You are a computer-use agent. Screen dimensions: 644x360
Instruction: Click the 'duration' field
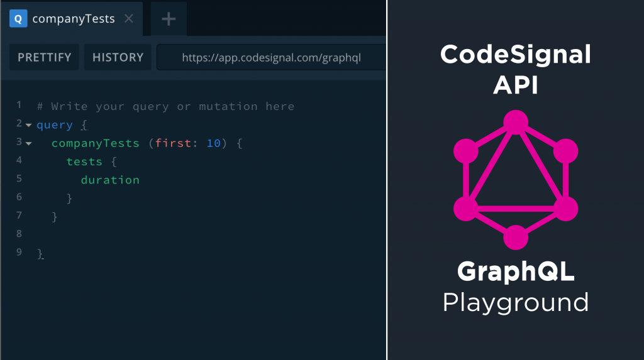click(110, 180)
